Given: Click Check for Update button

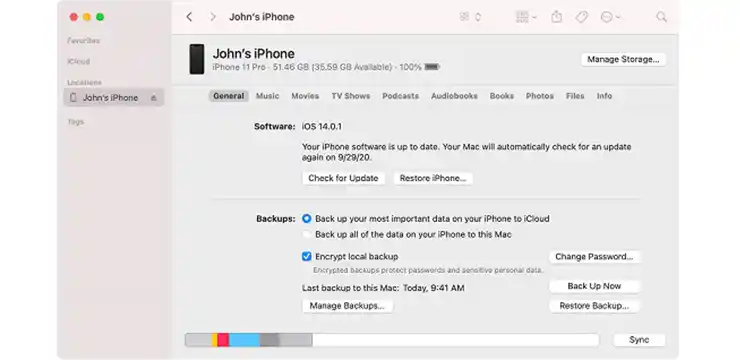Looking at the screenshot, I should (x=343, y=178).
